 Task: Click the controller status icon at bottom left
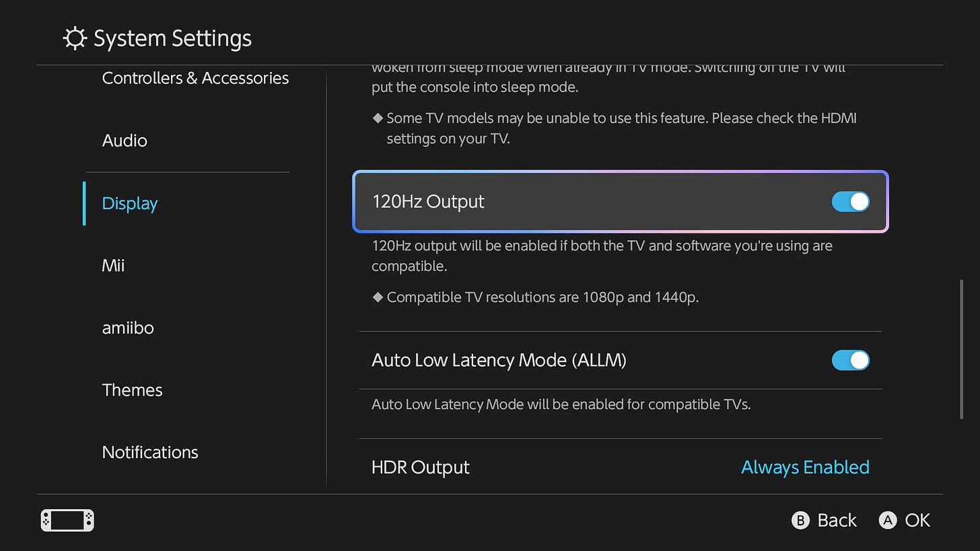coord(67,520)
